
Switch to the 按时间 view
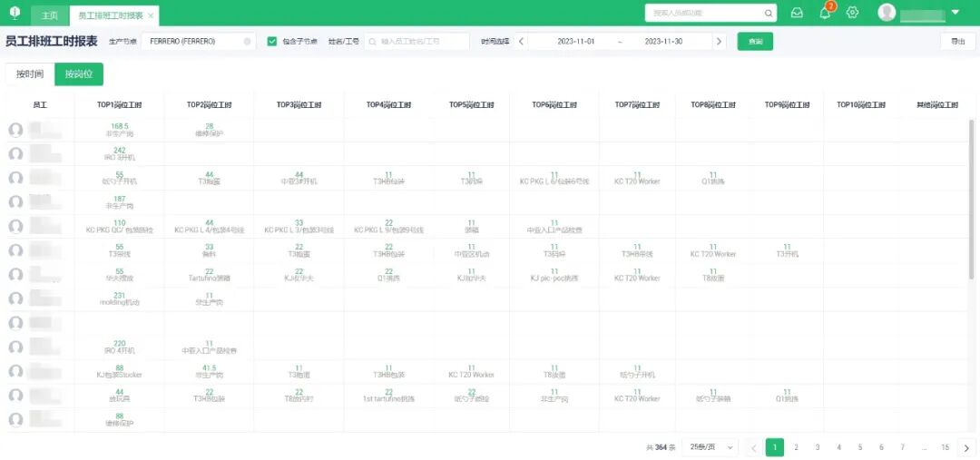tap(30, 74)
